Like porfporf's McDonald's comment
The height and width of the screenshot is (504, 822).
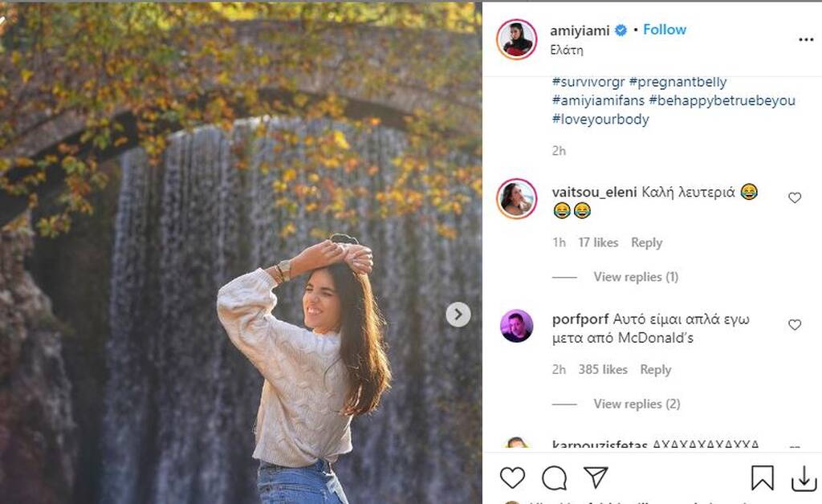[x=795, y=325]
